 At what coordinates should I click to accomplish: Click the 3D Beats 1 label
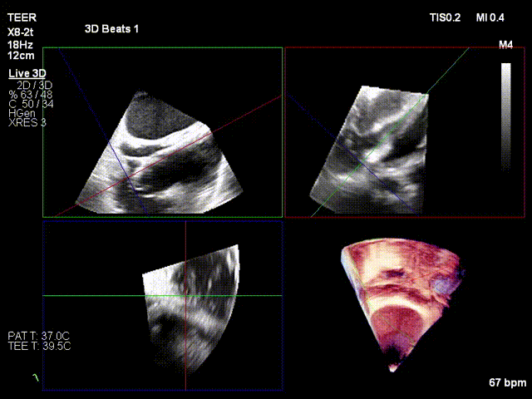pyautogui.click(x=111, y=29)
